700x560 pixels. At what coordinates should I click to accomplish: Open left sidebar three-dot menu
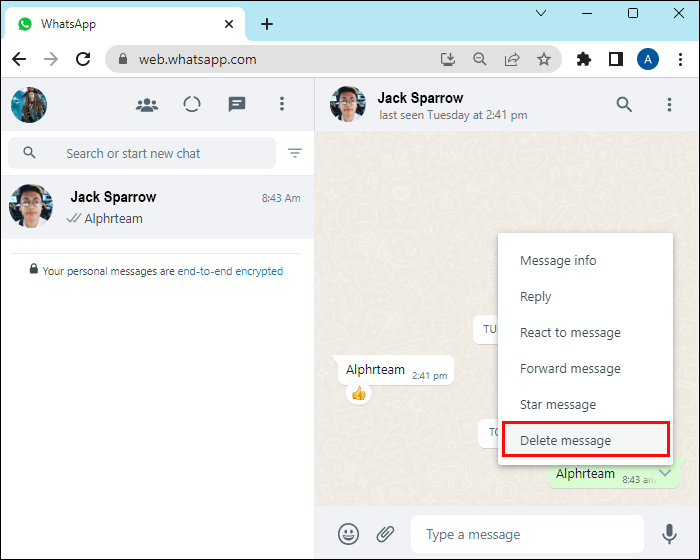(x=282, y=104)
